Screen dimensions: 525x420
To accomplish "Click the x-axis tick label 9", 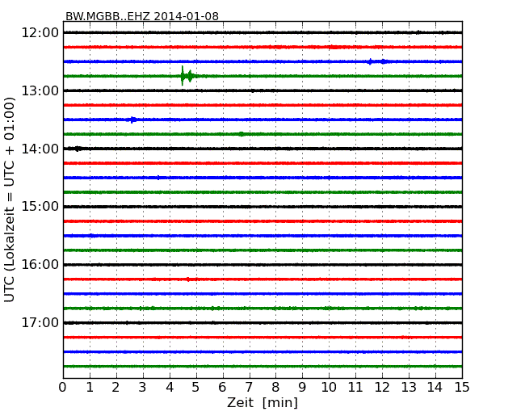I will click(302, 388).
